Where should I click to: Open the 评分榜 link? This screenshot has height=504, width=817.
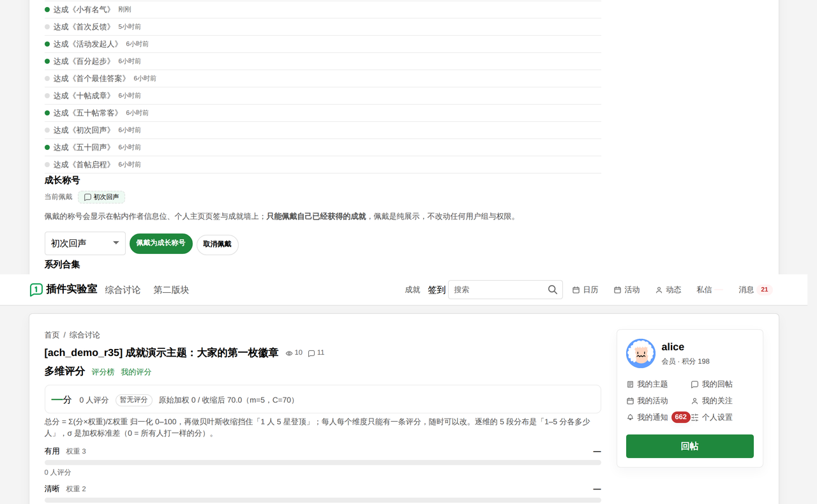(103, 372)
